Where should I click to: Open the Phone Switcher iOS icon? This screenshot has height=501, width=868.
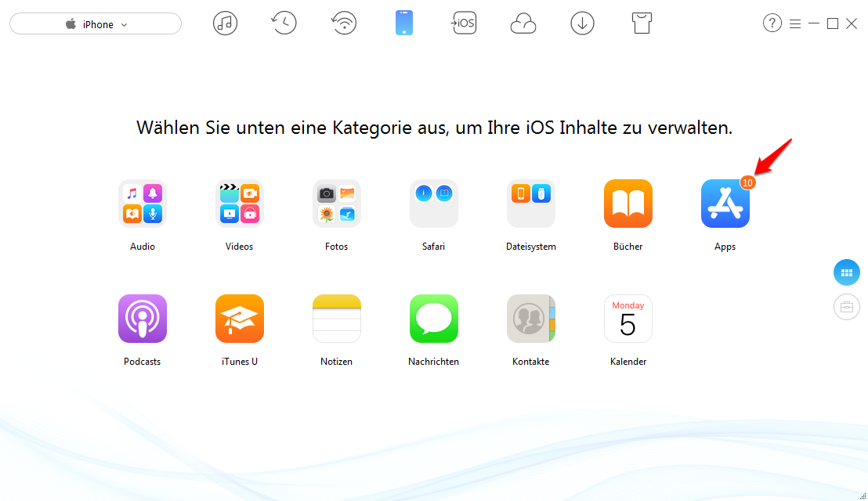point(464,23)
